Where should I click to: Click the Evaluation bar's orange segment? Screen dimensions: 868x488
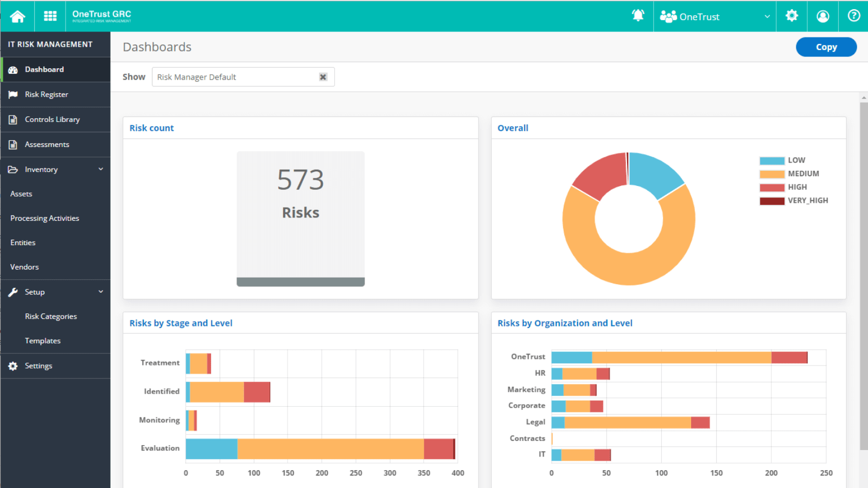click(x=330, y=449)
